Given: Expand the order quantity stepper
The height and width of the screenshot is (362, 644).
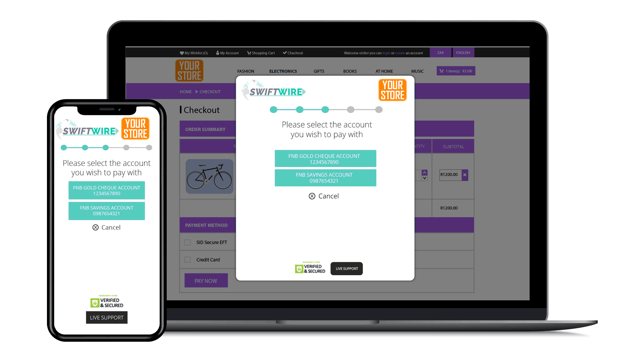Looking at the screenshot, I should click(423, 172).
